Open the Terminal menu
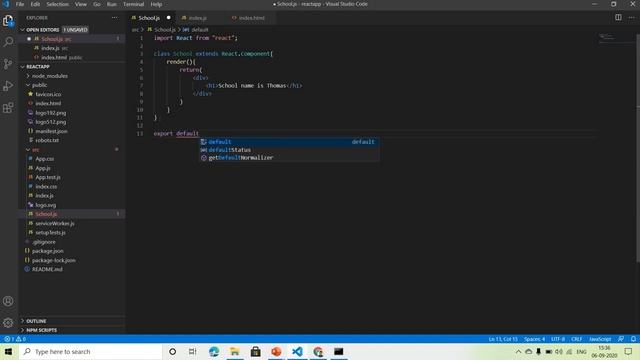Image resolution: width=640 pixels, height=360 pixels. point(133,4)
